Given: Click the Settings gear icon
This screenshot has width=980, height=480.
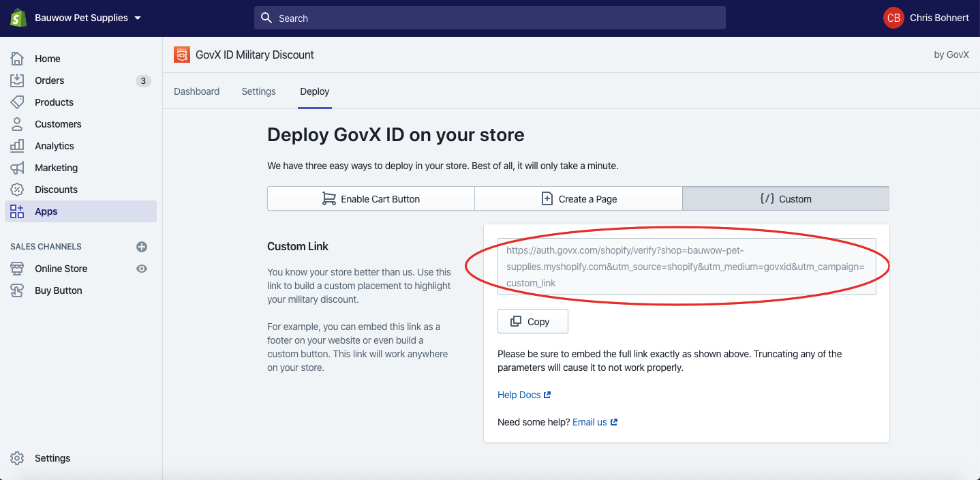Looking at the screenshot, I should pyautogui.click(x=17, y=458).
